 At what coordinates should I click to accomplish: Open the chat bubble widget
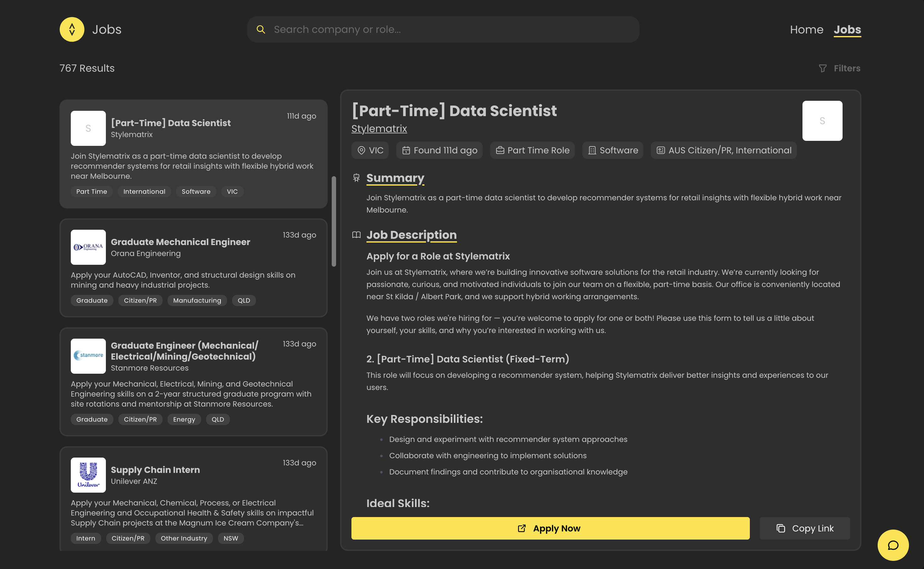(x=893, y=545)
